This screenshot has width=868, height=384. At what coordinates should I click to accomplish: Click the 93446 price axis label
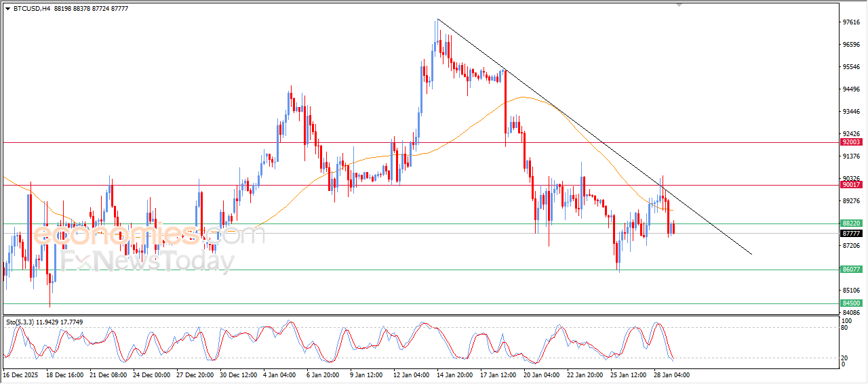(851, 112)
